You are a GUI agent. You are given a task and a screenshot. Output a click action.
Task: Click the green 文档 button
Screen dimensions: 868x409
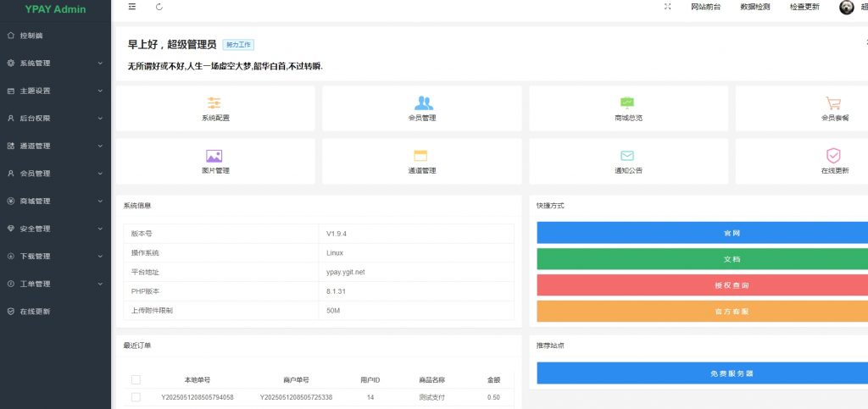(x=703, y=259)
